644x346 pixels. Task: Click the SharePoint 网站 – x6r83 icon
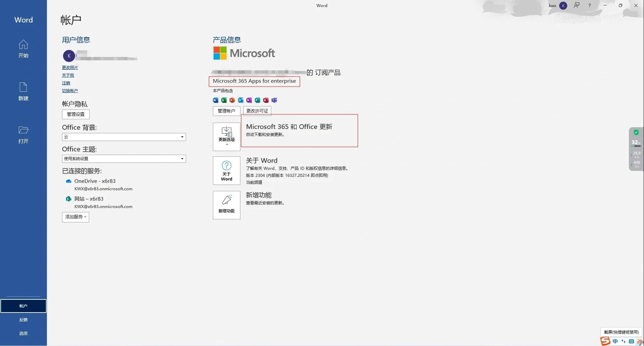click(x=68, y=199)
